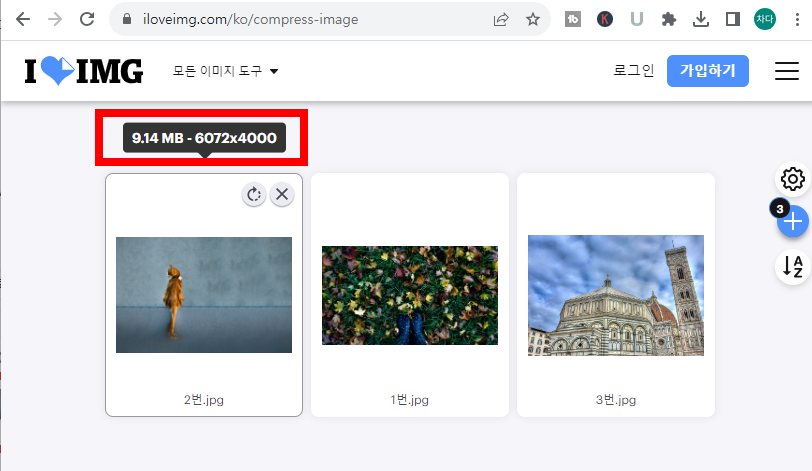Toggle the browser side panel

(733, 20)
